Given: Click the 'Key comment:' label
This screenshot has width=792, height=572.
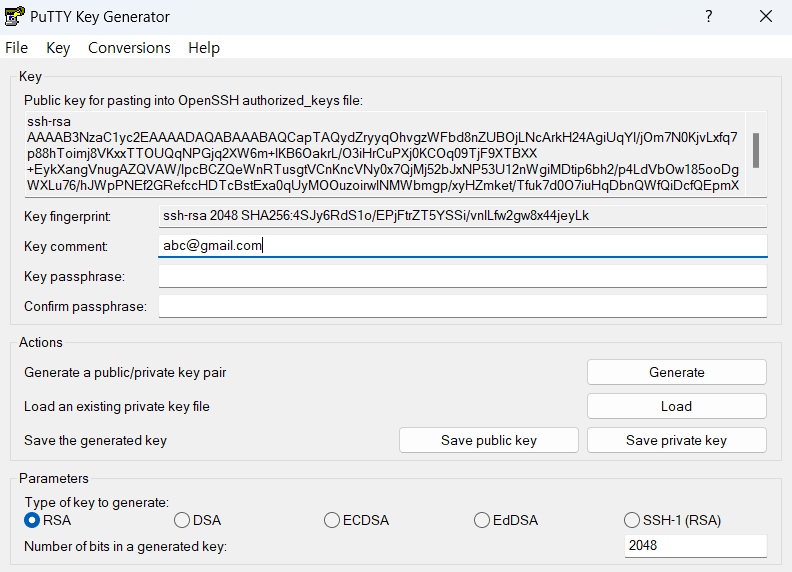Looking at the screenshot, I should point(66,246).
